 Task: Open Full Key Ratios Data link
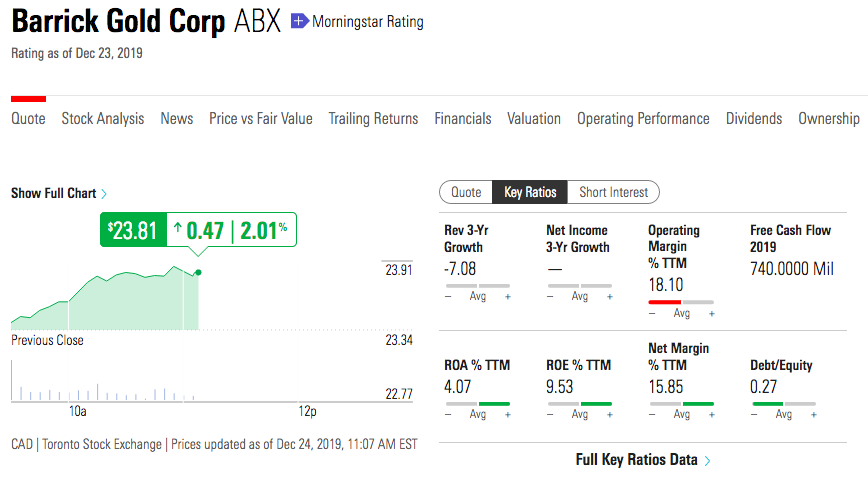click(636, 460)
